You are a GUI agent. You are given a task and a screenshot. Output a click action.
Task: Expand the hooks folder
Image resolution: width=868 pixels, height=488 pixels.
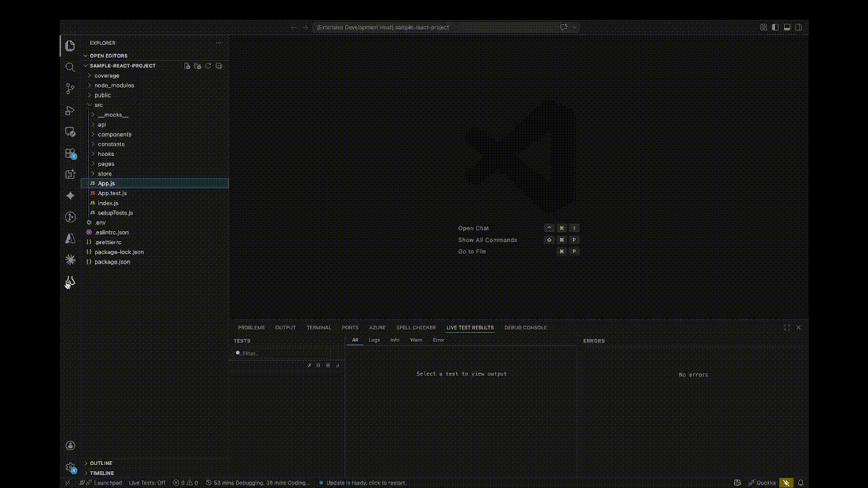[106, 154]
